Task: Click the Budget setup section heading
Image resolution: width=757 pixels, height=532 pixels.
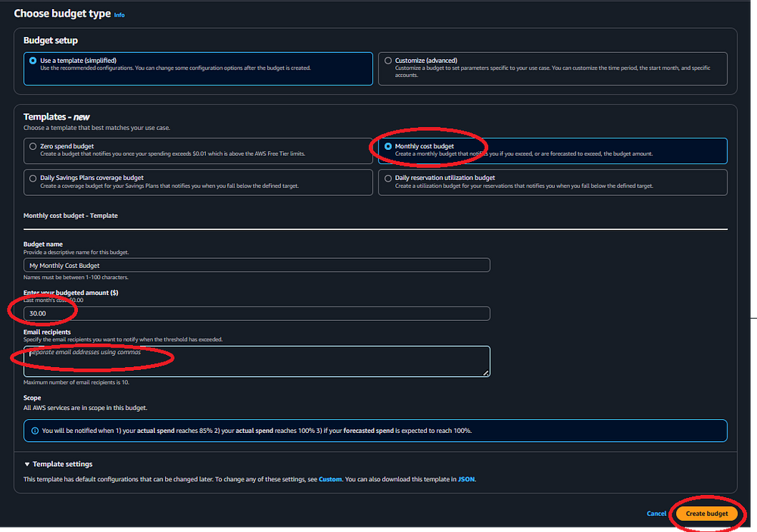Action: 51,40
